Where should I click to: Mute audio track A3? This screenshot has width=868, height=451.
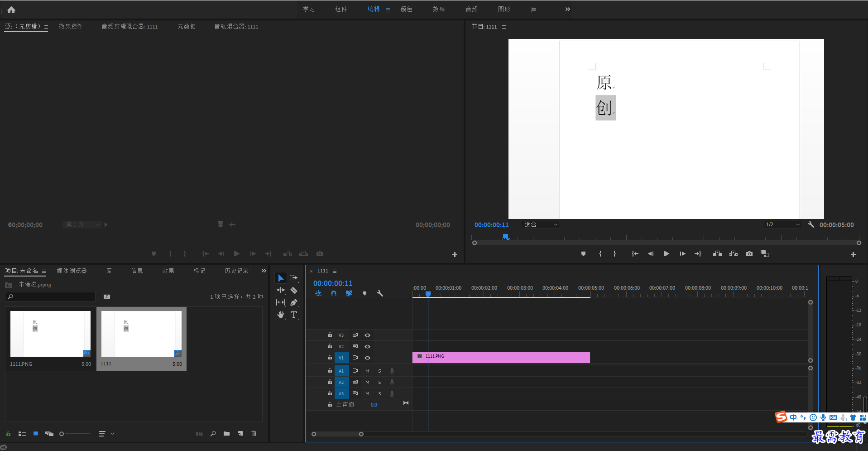(x=367, y=394)
